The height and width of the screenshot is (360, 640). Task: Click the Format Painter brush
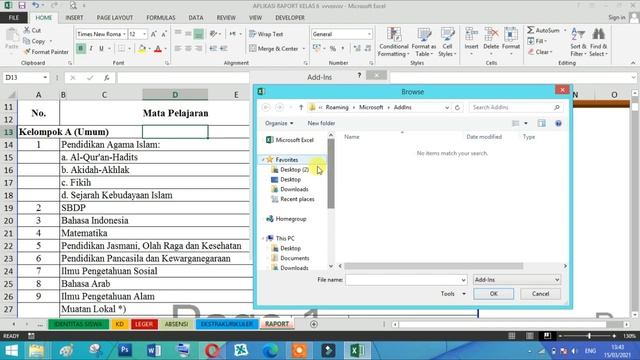point(27,52)
